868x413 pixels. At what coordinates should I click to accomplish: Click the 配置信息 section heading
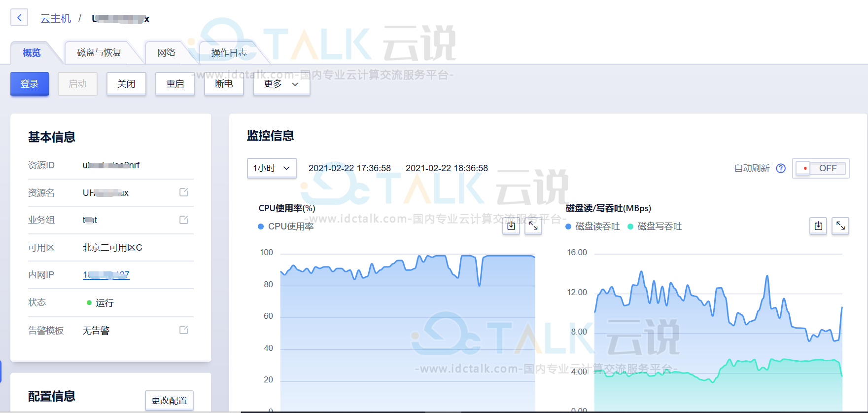coord(52,396)
